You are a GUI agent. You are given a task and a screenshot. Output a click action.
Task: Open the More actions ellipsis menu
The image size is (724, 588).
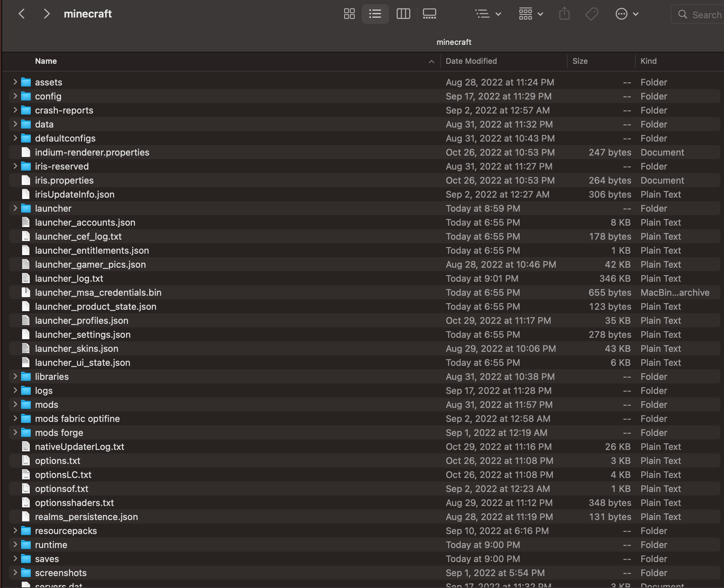[x=627, y=14]
